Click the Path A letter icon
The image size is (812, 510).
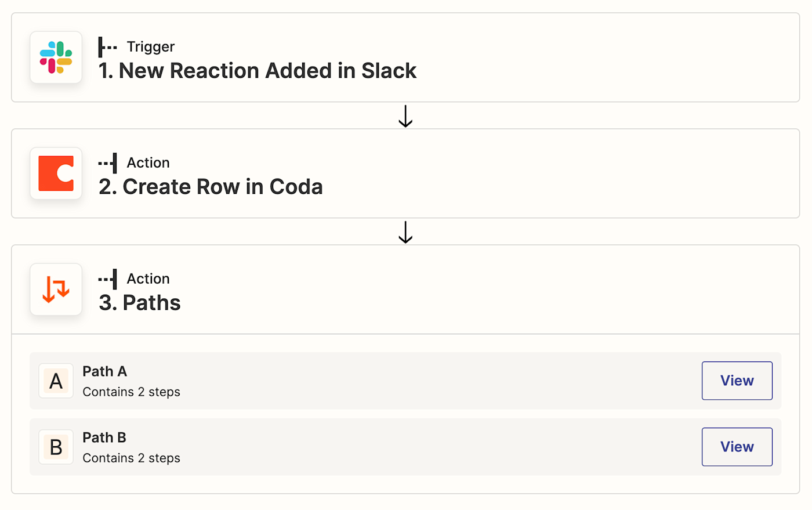(x=56, y=381)
